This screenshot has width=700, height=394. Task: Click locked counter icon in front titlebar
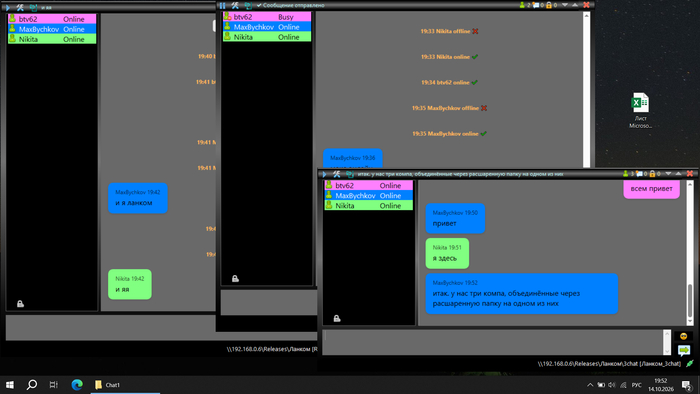point(652,174)
